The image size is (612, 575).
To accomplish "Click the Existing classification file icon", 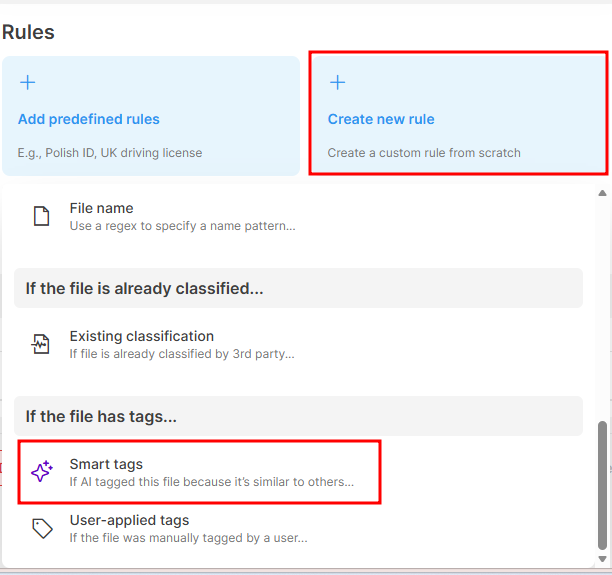I will [x=41, y=344].
